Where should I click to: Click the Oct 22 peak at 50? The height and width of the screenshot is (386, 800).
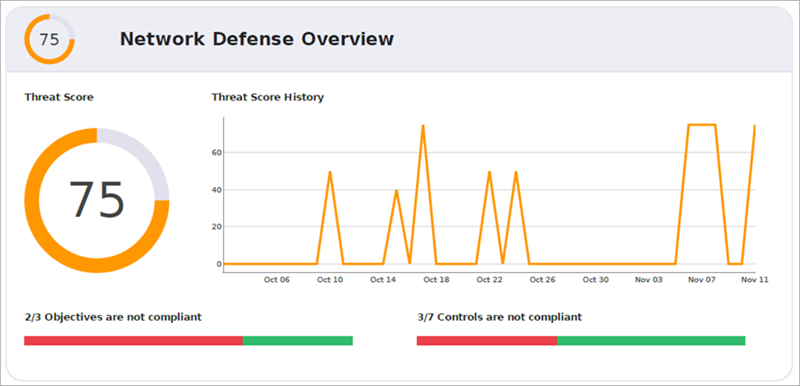489,172
